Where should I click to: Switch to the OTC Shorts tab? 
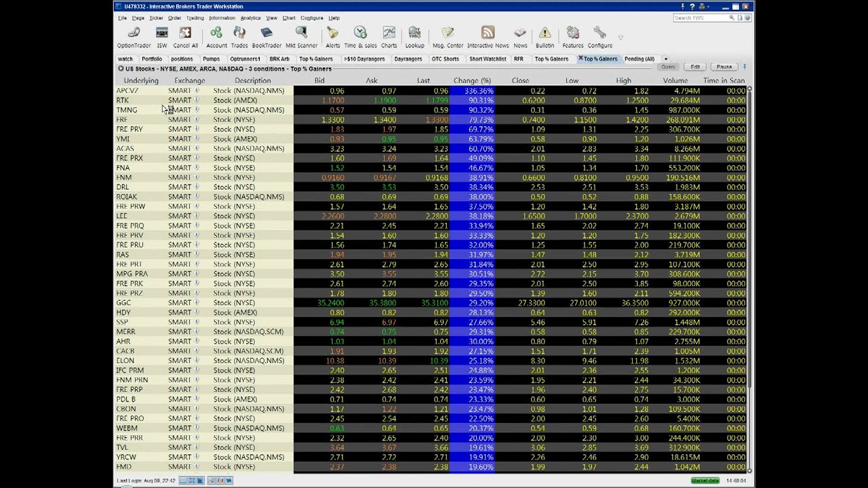(x=446, y=59)
